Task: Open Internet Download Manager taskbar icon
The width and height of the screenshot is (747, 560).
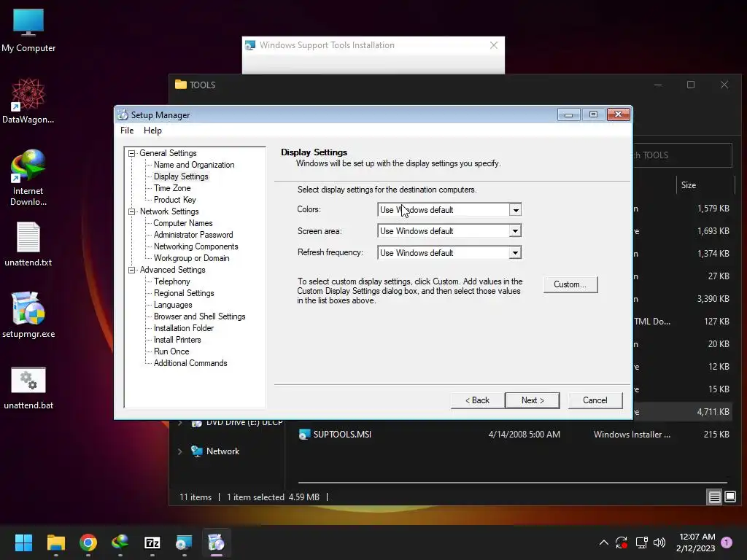Action: (120, 542)
